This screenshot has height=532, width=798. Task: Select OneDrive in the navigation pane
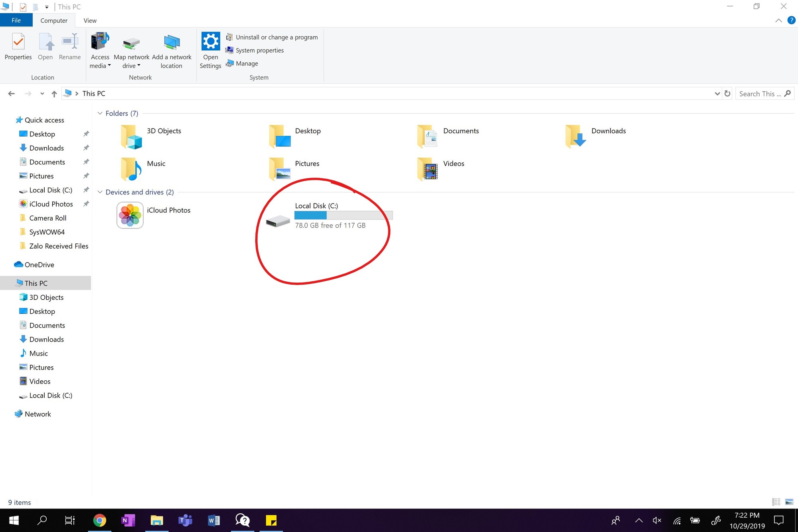pyautogui.click(x=34, y=265)
